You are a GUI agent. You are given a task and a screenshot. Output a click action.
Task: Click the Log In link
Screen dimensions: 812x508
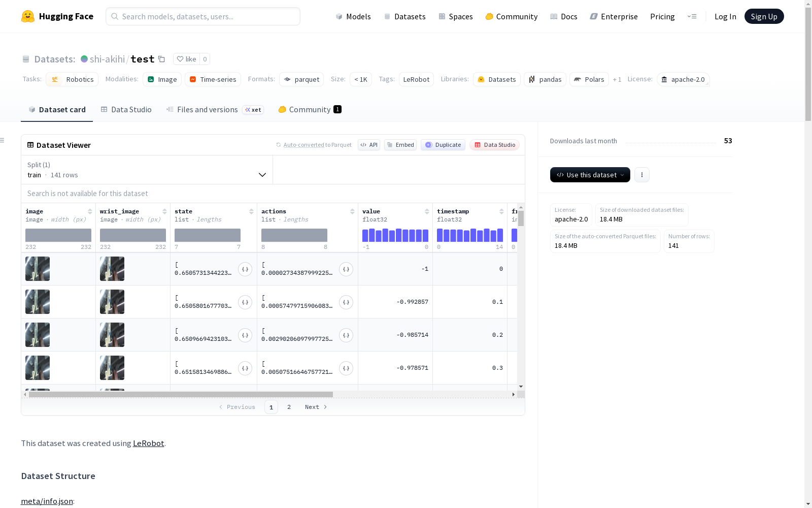click(x=725, y=16)
